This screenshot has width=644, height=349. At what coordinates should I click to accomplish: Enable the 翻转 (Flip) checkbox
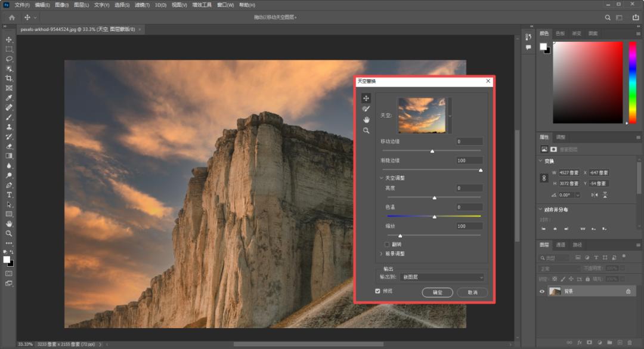387,244
